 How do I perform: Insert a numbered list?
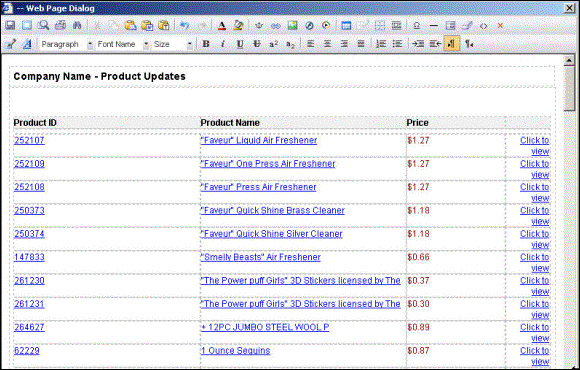(x=381, y=44)
